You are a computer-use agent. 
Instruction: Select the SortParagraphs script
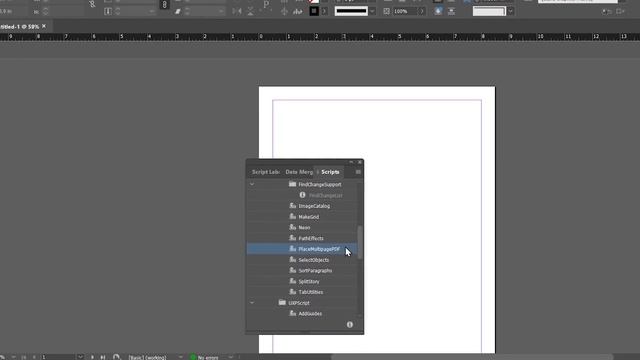point(301,271)
